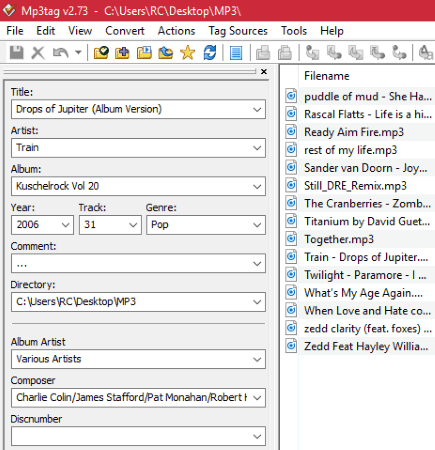
Task: Click the second gray convert toolbar icon
Action: (x=334, y=53)
